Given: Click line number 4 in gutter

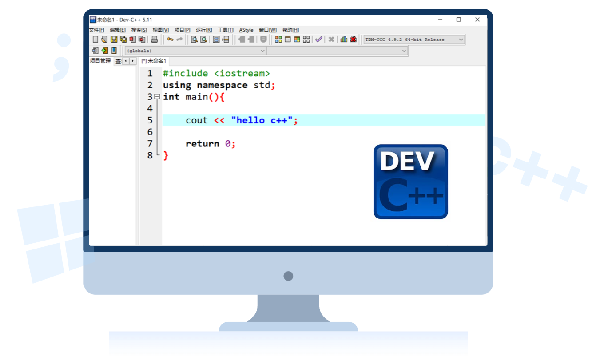Looking at the screenshot, I should pyautogui.click(x=150, y=109).
